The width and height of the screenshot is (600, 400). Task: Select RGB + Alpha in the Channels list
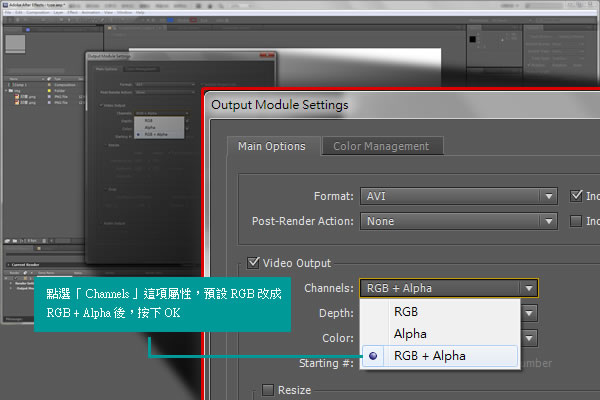click(x=440, y=356)
